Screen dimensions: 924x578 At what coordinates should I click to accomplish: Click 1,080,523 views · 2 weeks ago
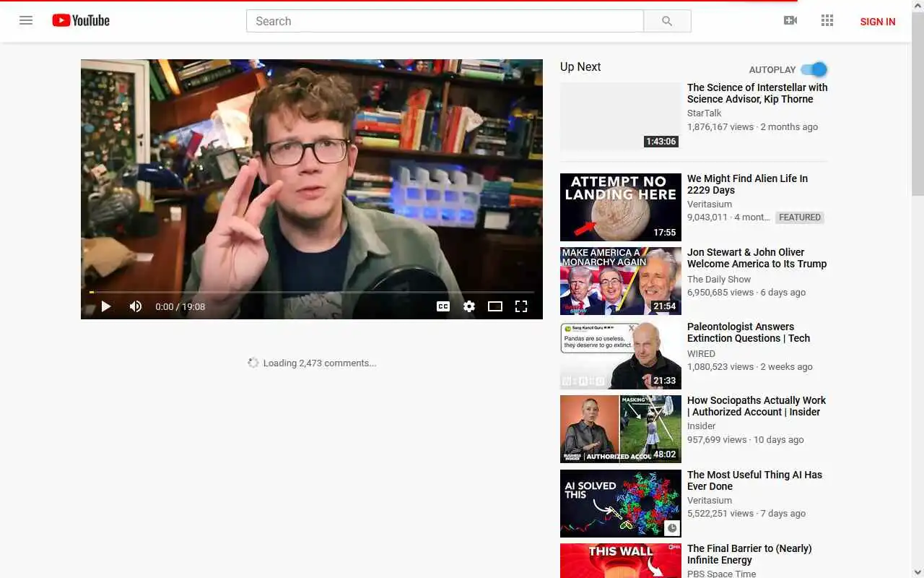coord(750,366)
